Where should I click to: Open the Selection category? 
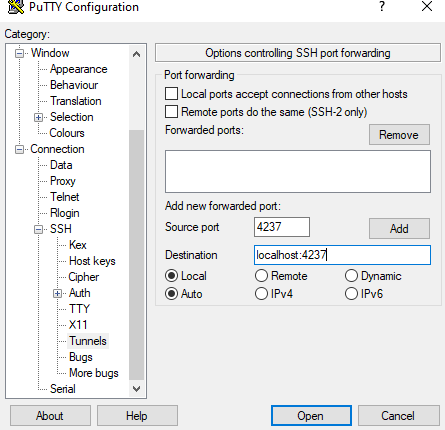[72, 117]
